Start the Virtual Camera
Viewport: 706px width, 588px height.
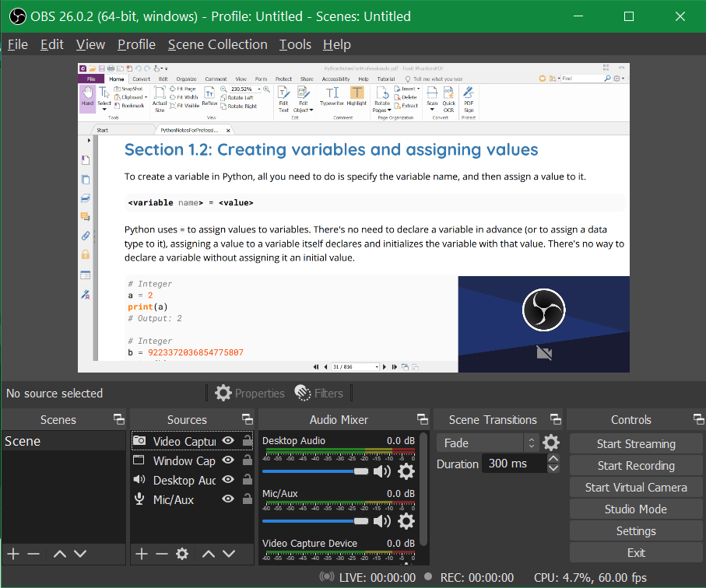click(x=636, y=487)
